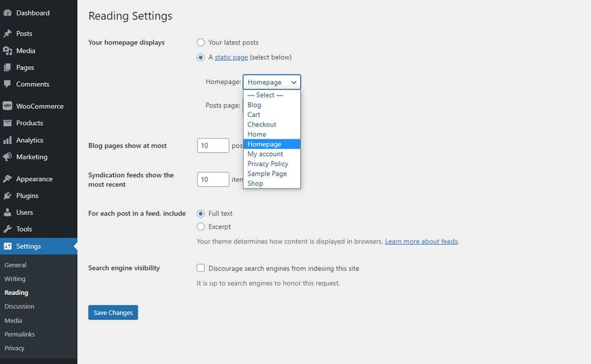Select the 'A static page' radio button
This screenshot has width=591, height=364.
coord(200,57)
